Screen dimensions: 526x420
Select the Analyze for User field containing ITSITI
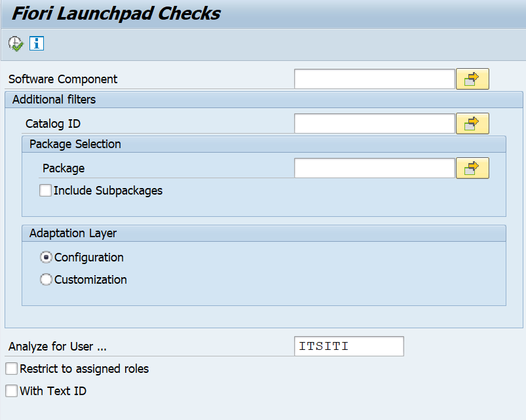pyautogui.click(x=348, y=346)
